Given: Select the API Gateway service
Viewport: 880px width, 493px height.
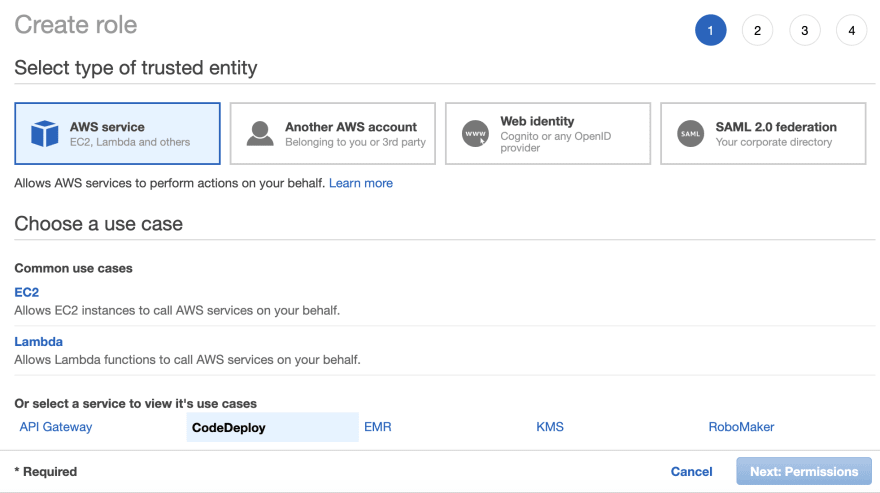Looking at the screenshot, I should tap(56, 427).
